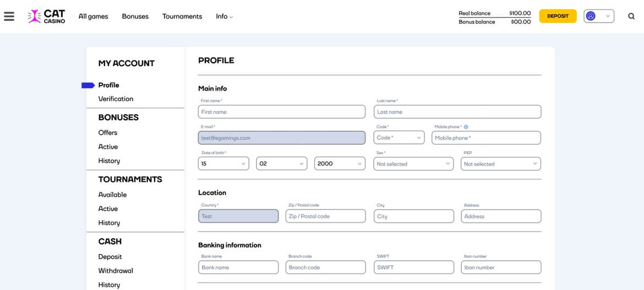Expand the Info menu
Viewport: 644px width, 290px height.
point(224,17)
